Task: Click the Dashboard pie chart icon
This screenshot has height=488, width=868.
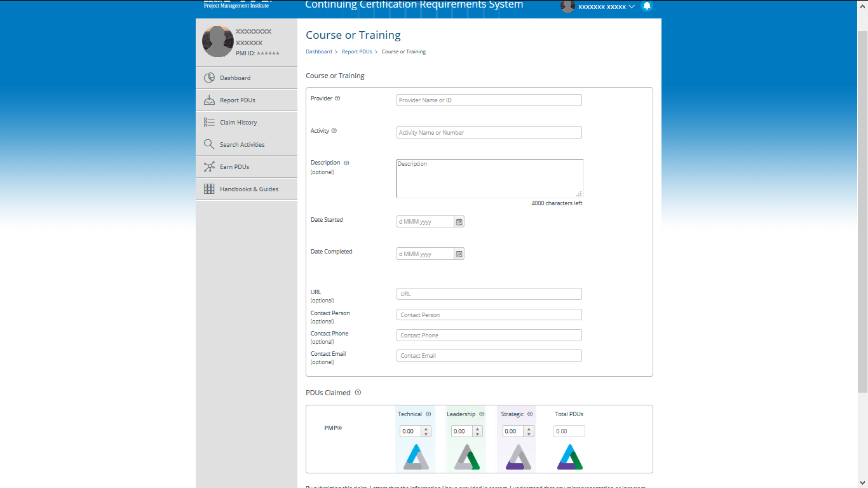Action: pyautogui.click(x=209, y=78)
